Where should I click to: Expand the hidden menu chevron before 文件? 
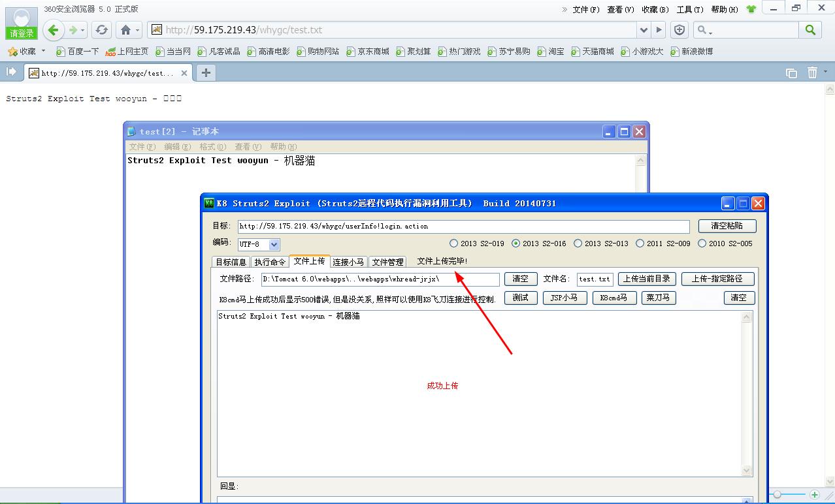coord(565,9)
